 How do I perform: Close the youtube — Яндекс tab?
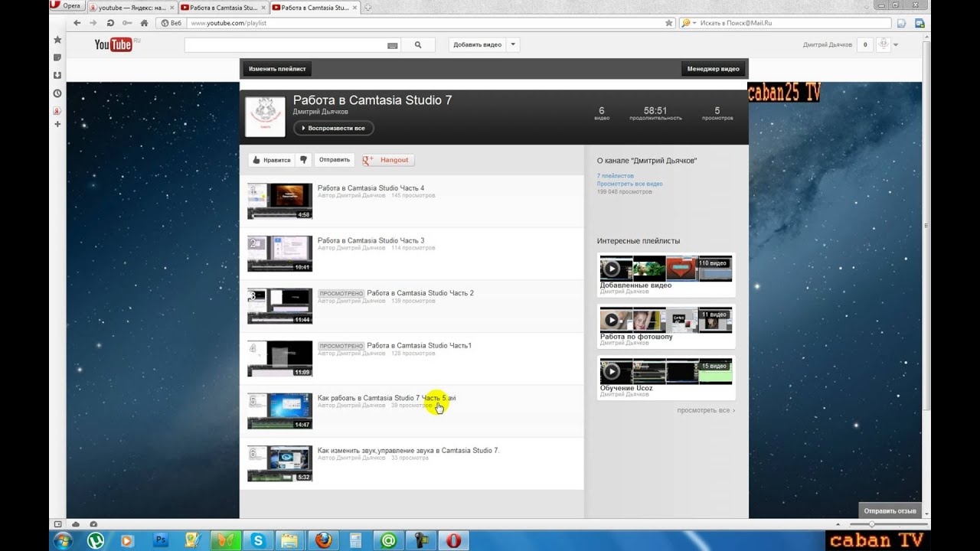click(171, 7)
